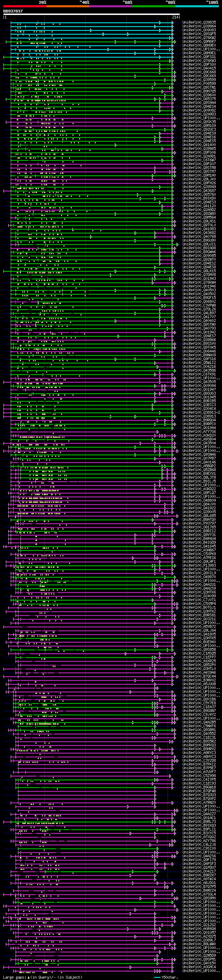Open hit UniRef100_P06599
The width and height of the screenshot is (222, 980).
[199, 84]
